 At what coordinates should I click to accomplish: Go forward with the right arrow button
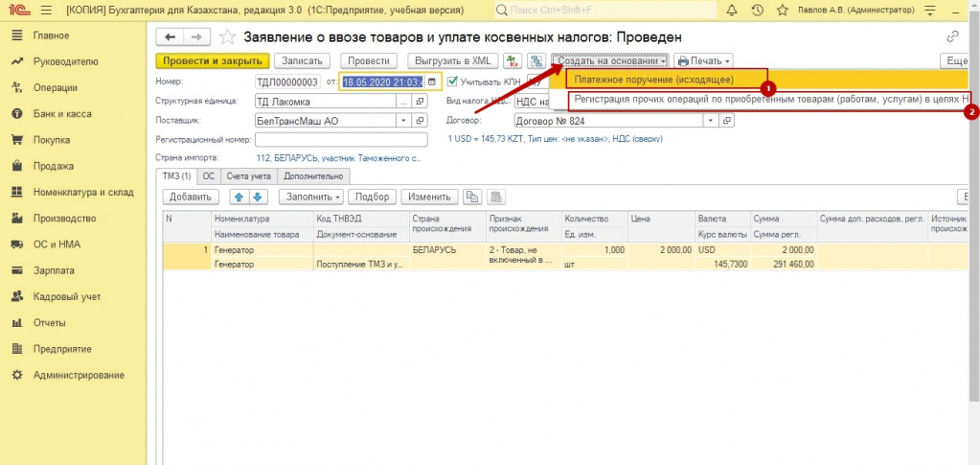point(195,37)
